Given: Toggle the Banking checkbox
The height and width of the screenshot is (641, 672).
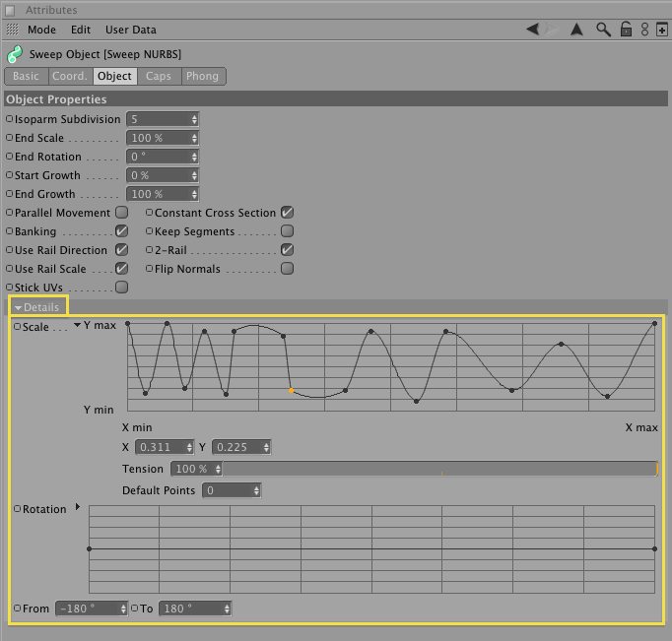Looking at the screenshot, I should pyautogui.click(x=122, y=231).
